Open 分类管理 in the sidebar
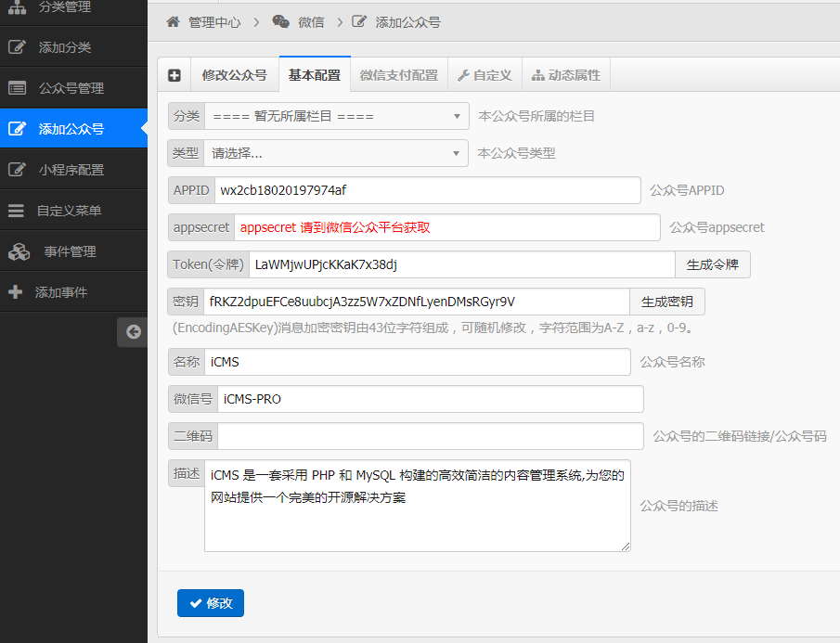This screenshot has width=840, height=643. (x=73, y=7)
